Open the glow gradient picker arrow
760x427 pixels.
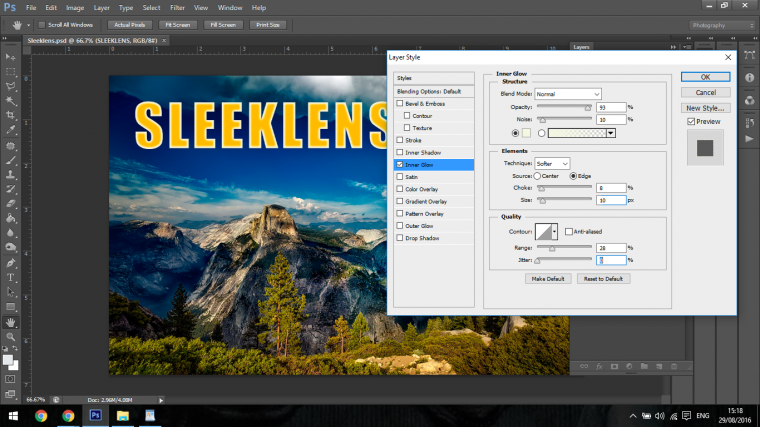[x=611, y=133]
